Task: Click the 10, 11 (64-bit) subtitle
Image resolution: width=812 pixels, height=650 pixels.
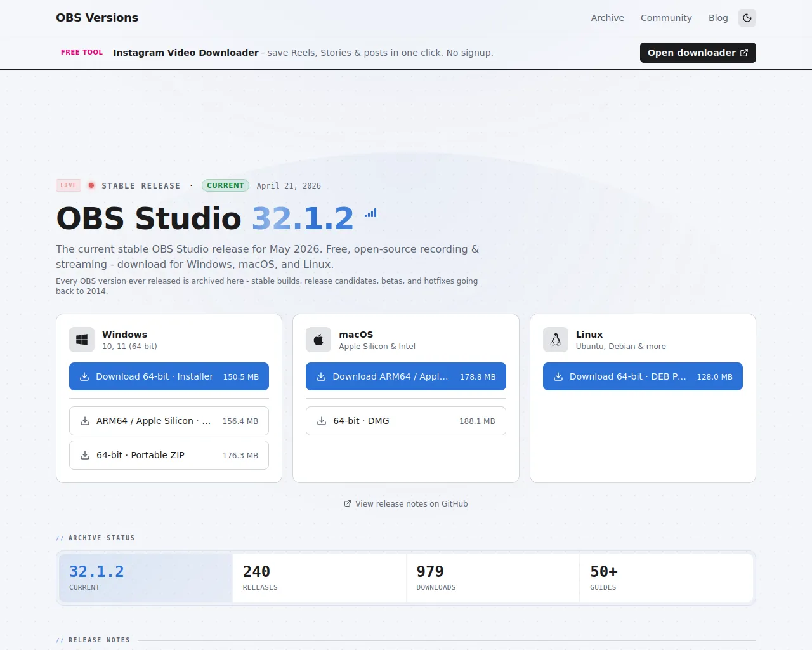Action: pos(129,347)
